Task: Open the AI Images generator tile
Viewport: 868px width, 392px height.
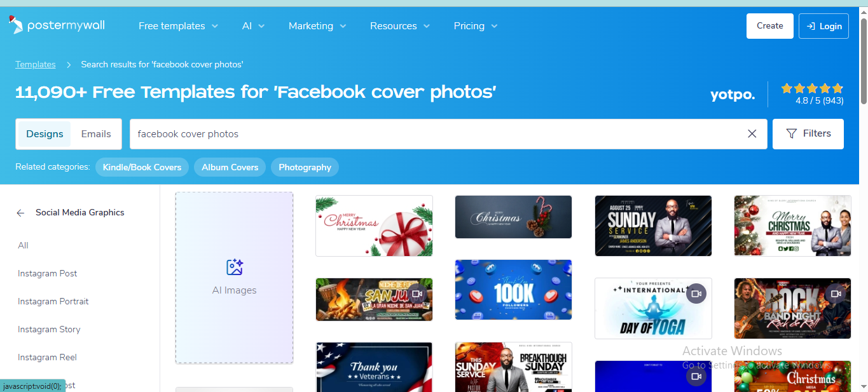Action: 234,277
